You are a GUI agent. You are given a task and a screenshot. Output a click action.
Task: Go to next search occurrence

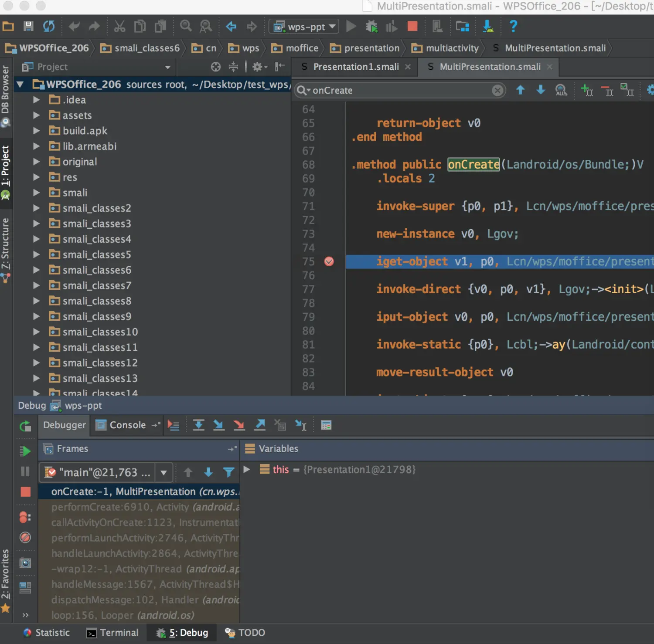[541, 90]
